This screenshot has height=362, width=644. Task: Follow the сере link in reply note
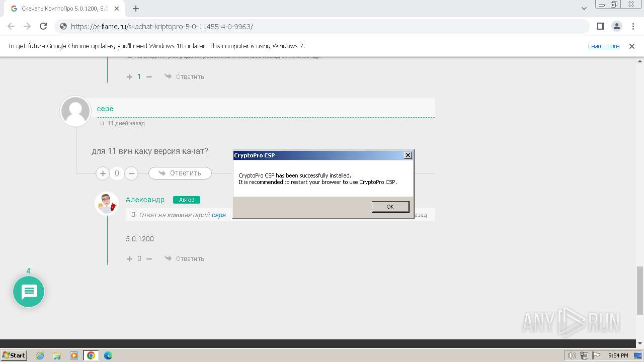(x=218, y=215)
